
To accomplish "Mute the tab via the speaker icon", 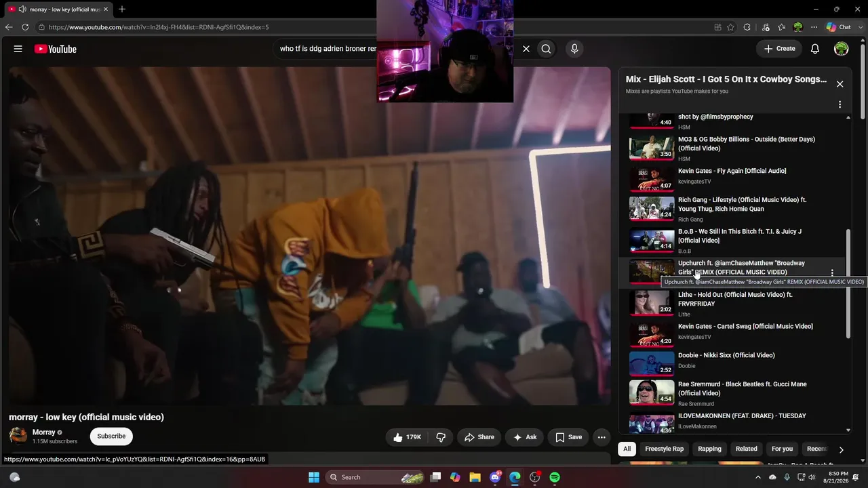I will coord(22,9).
